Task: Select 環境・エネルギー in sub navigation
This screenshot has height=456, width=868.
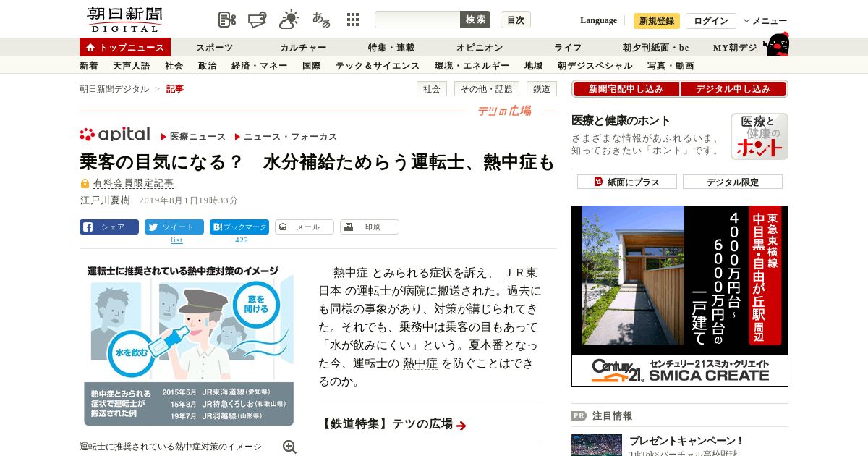Action: coord(472,66)
